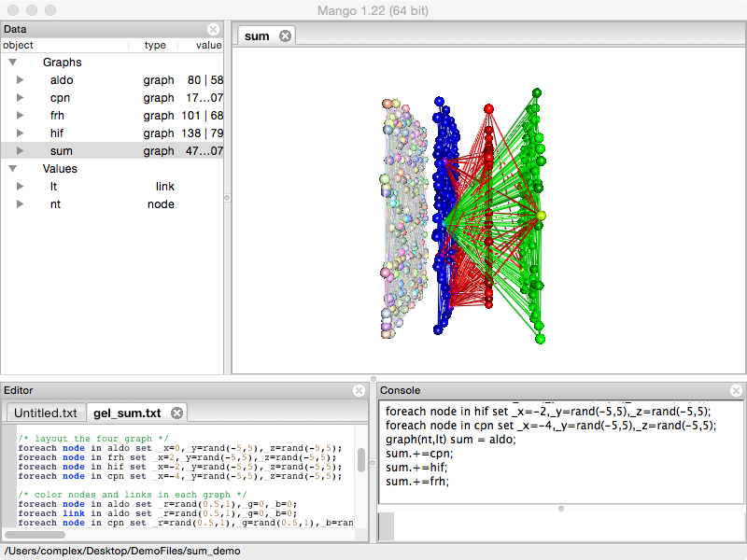747x560 pixels.
Task: Expand the nt node value
Action: pyautogui.click(x=21, y=204)
